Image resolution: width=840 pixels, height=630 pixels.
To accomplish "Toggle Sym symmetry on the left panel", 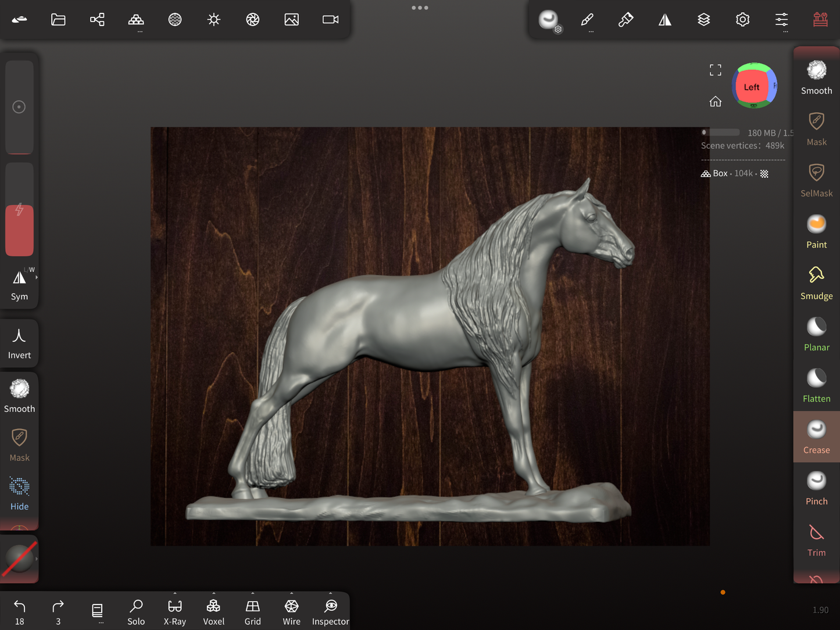I will coord(19,284).
